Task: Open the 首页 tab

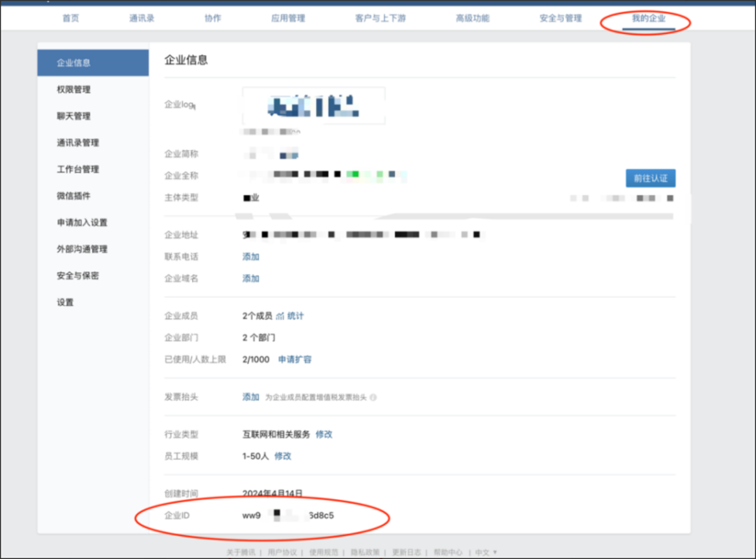Action: pos(71,19)
